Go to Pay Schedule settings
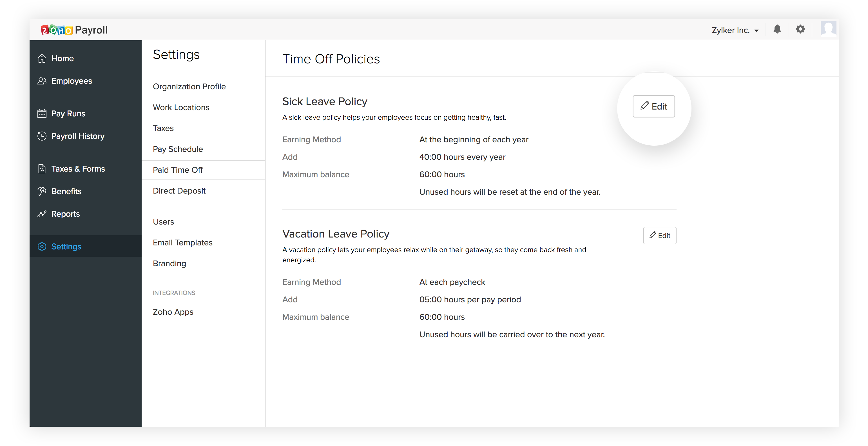Viewport: 868px width, 446px height. 178,149
